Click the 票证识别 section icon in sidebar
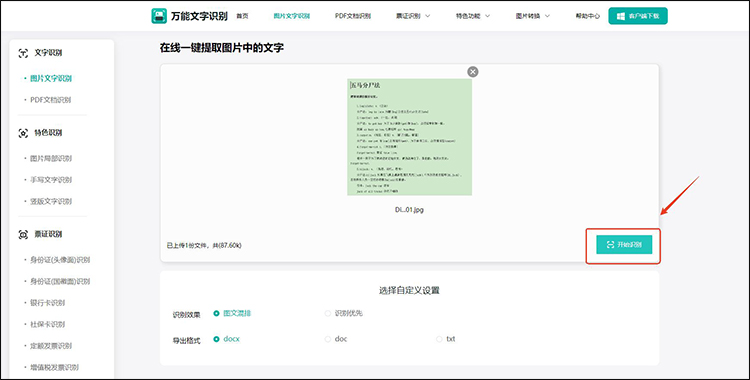Screen dimensions: 750x380 coord(23,235)
